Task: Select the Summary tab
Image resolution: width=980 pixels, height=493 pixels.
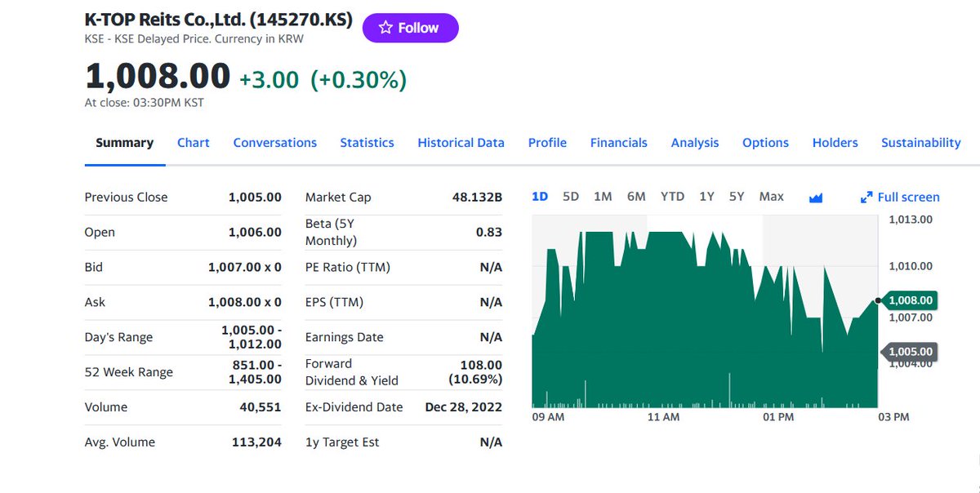Action: tap(124, 143)
